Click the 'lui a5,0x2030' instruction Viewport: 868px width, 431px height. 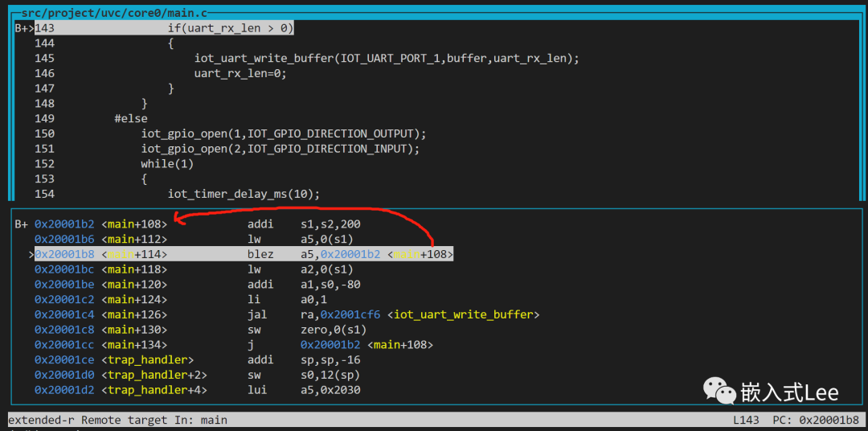pos(303,390)
